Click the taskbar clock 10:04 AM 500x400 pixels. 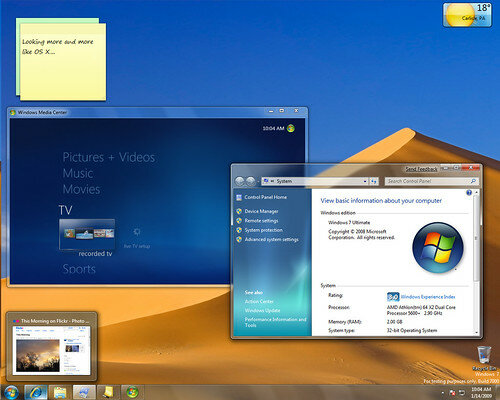pos(481,389)
